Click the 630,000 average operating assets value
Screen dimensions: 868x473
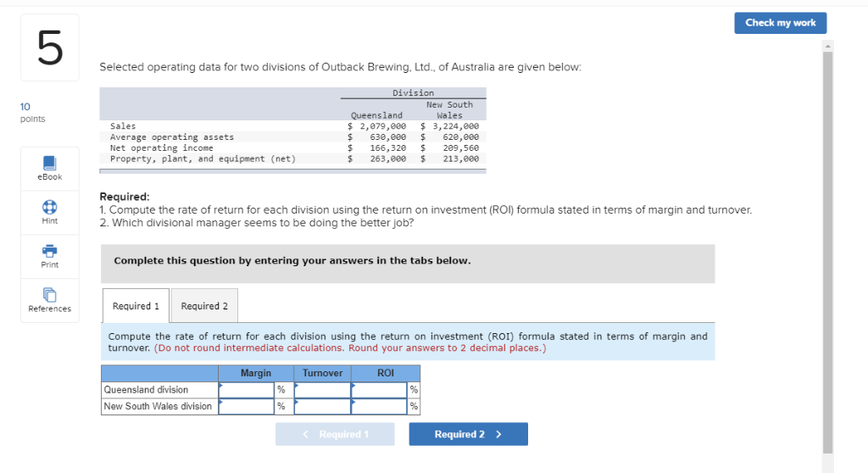pyautogui.click(x=387, y=136)
